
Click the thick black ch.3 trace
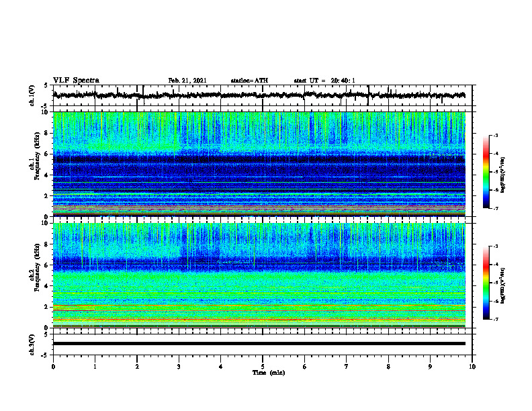click(259, 344)
